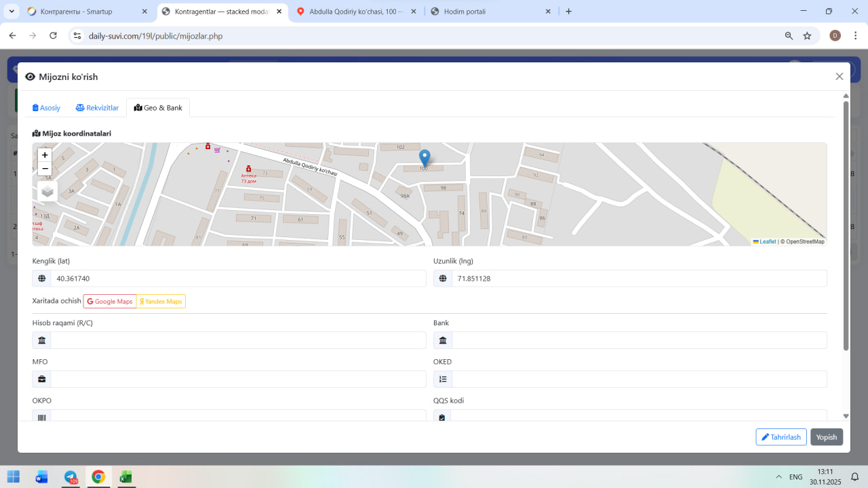Click the Kenglik latitude field

coord(237,279)
